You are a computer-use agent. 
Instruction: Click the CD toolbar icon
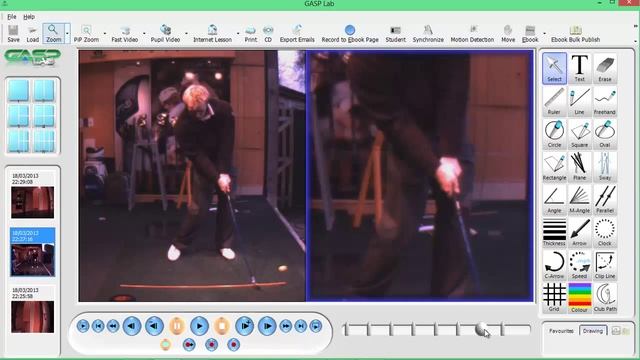tap(268, 33)
